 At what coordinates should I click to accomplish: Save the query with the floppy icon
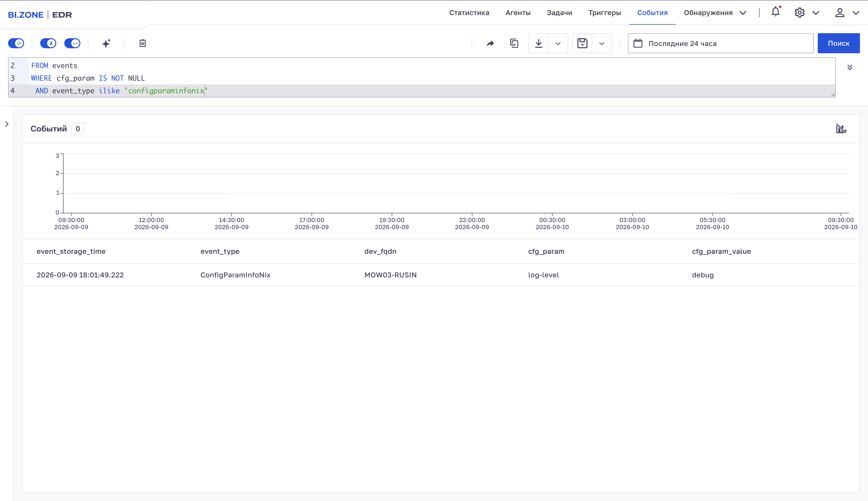coord(582,43)
